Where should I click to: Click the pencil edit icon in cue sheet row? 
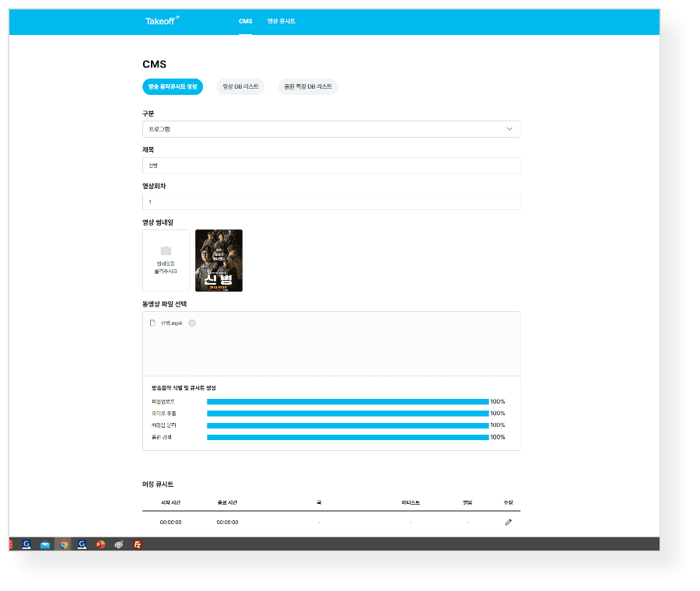(509, 522)
